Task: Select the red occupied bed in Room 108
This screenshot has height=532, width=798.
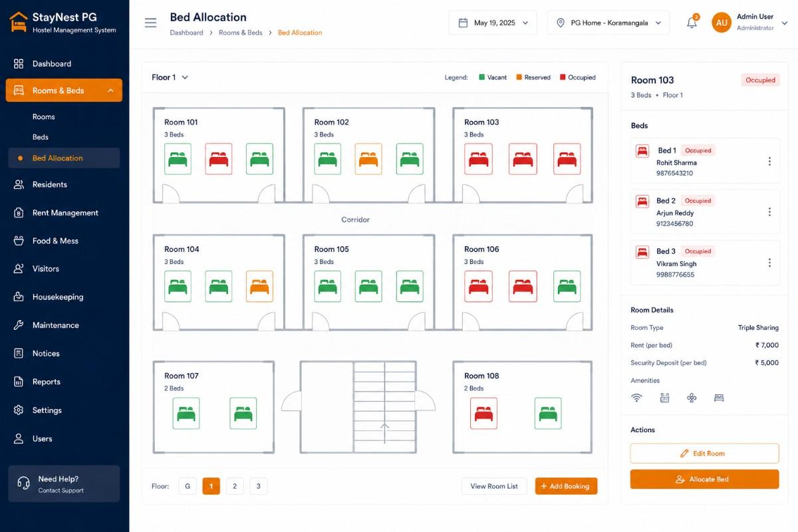Action: pyautogui.click(x=483, y=413)
